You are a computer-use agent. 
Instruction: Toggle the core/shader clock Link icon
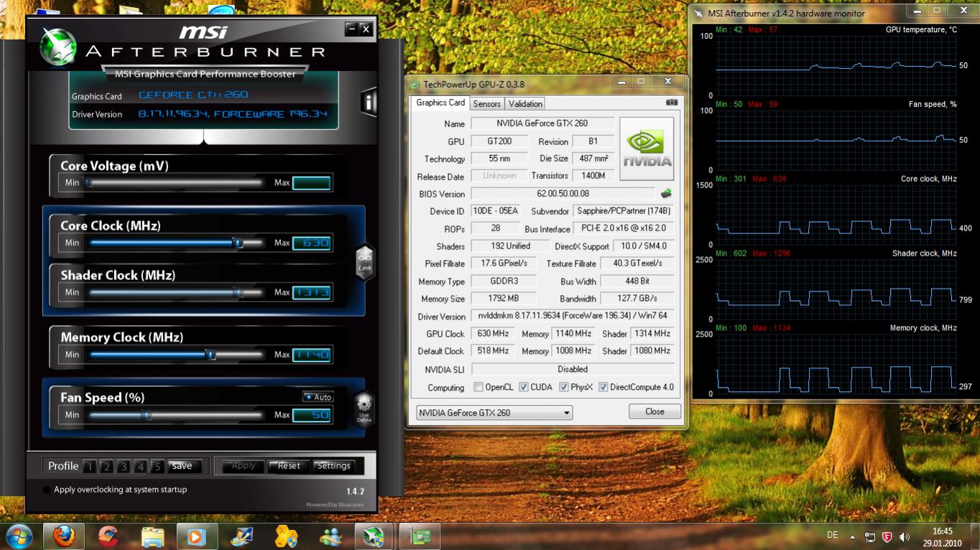tap(365, 262)
